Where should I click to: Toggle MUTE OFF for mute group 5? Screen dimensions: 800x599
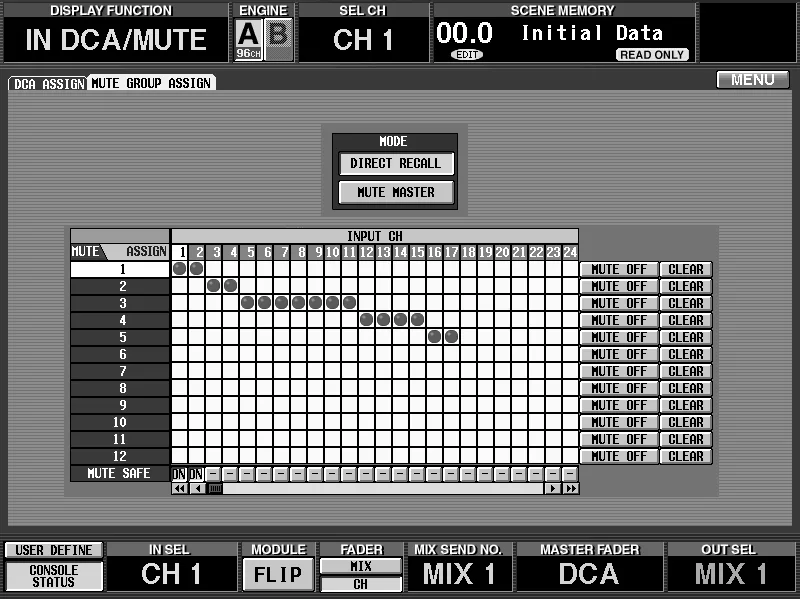coord(619,337)
